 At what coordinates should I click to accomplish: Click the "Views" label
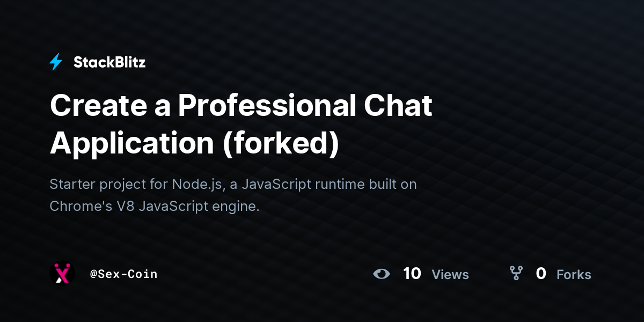450,275
